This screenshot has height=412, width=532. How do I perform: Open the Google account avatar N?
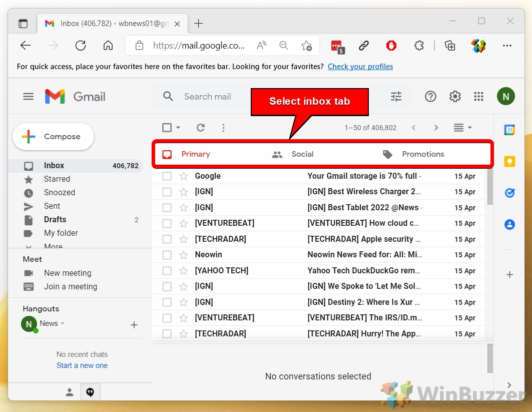(x=505, y=97)
